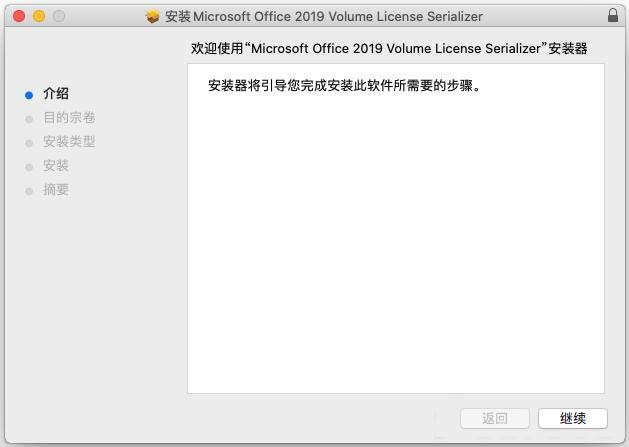Click the blue bullet beside 介绍
The image size is (629, 447).
(x=29, y=94)
